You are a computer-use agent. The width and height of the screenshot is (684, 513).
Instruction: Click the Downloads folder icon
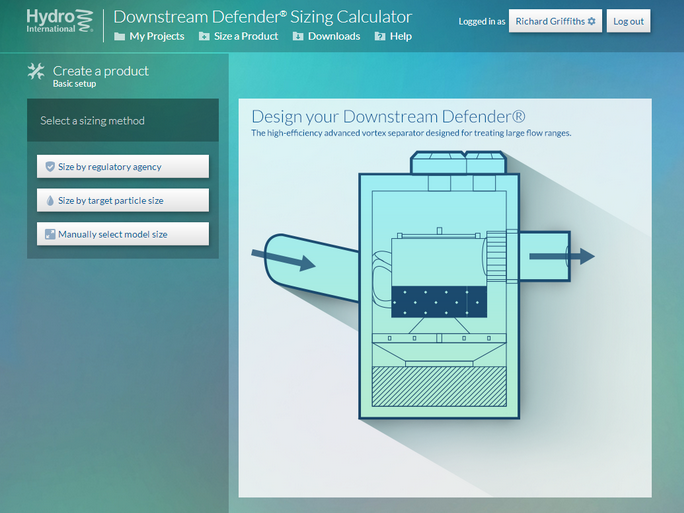coord(298,36)
